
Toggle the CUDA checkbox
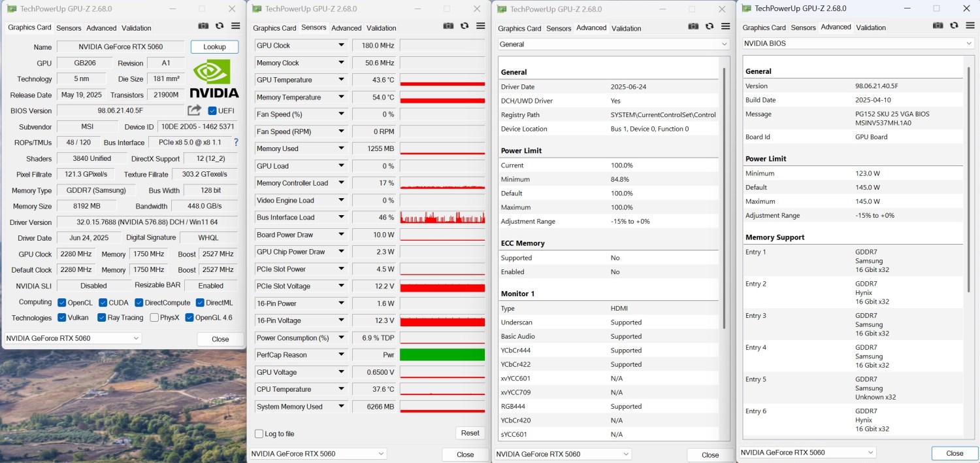click(103, 302)
